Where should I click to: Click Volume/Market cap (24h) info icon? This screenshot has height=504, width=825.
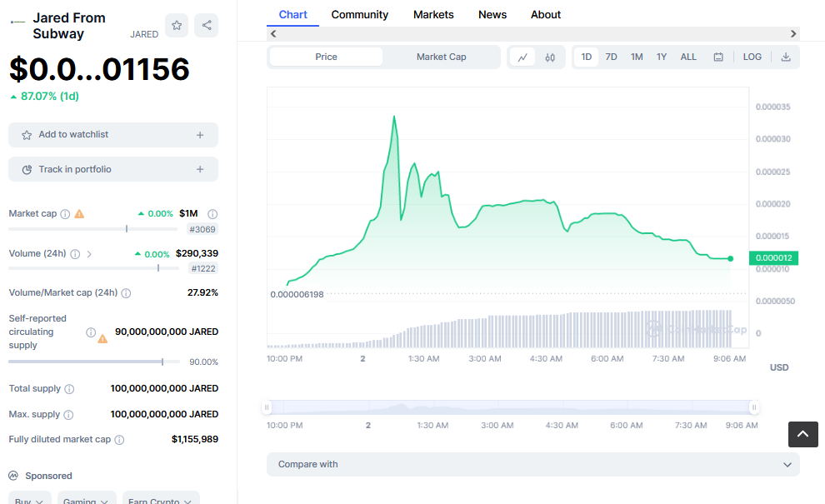[x=127, y=293]
